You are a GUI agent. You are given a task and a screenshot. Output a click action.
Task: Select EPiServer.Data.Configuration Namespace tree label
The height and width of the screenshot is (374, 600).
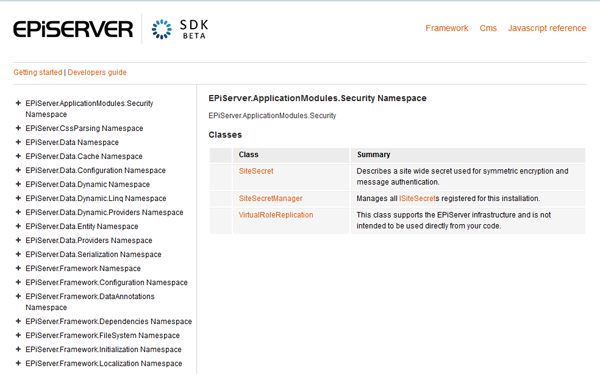point(95,170)
